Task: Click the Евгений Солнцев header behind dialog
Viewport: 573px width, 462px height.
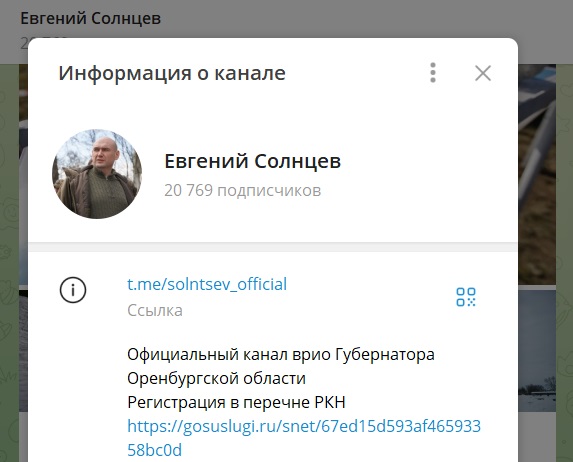Action: 90,18
